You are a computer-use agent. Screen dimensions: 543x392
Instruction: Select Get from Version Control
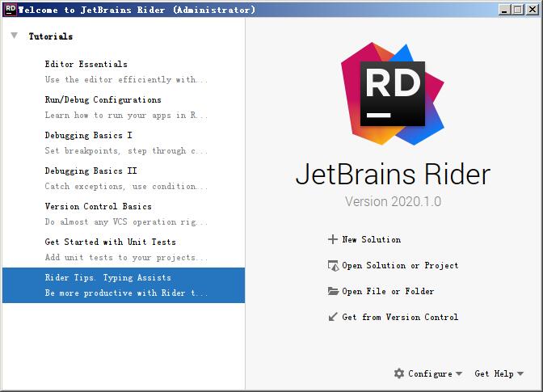pyautogui.click(x=400, y=317)
